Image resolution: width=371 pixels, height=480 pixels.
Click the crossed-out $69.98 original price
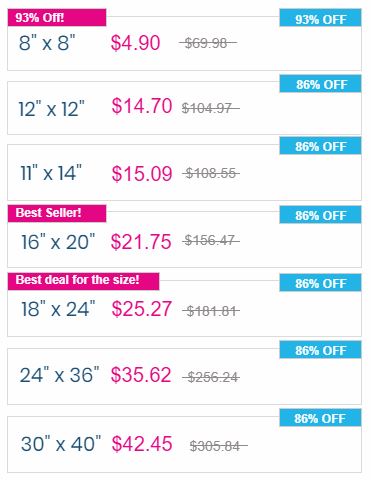tap(207, 43)
